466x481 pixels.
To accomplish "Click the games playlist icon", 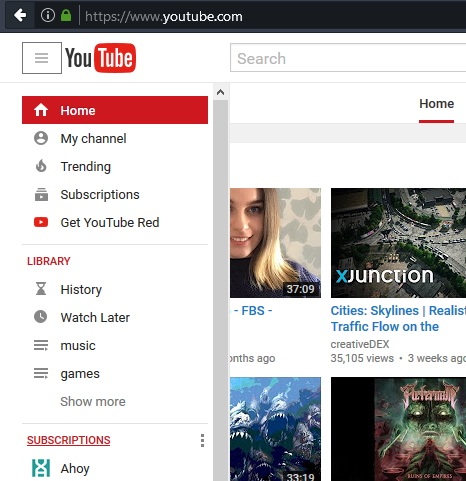I will click(x=41, y=373).
